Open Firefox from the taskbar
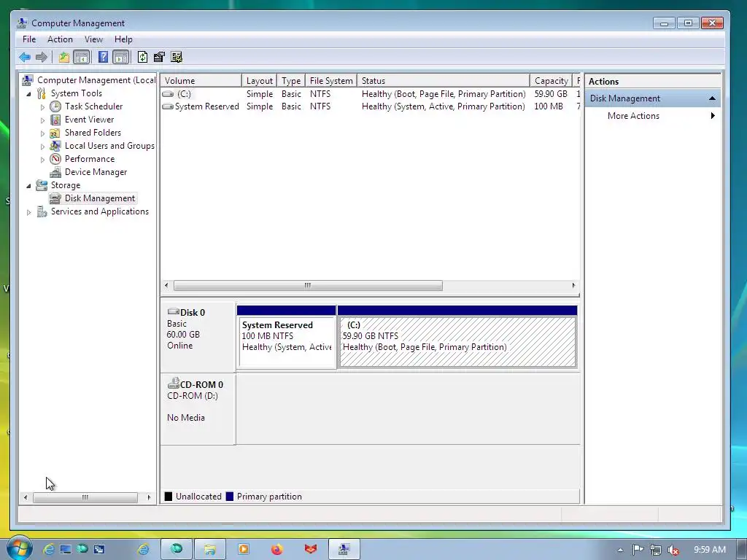Image resolution: width=747 pixels, height=560 pixels. point(276,549)
